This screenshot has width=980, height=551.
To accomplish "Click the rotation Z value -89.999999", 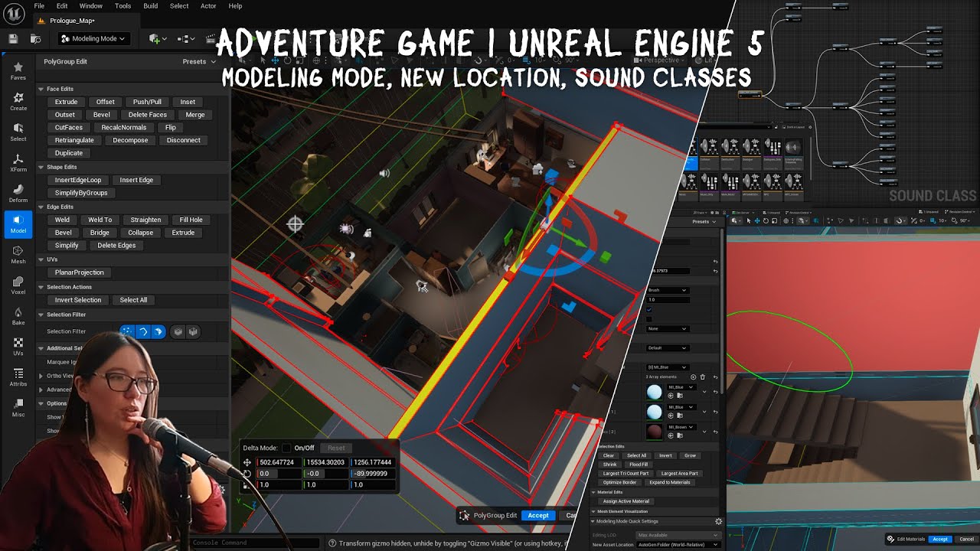I will point(373,474).
